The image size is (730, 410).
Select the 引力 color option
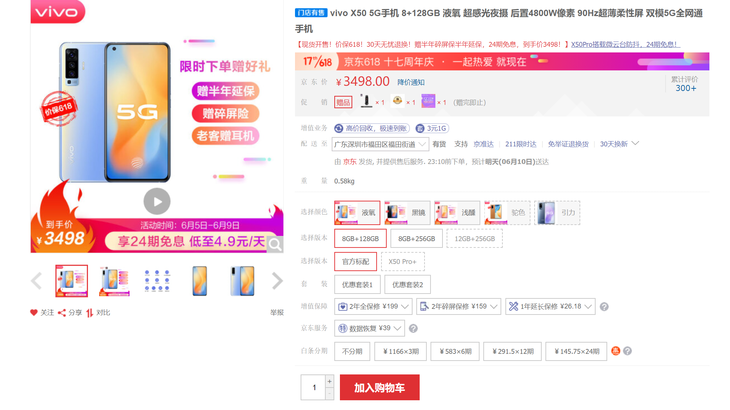tap(557, 213)
